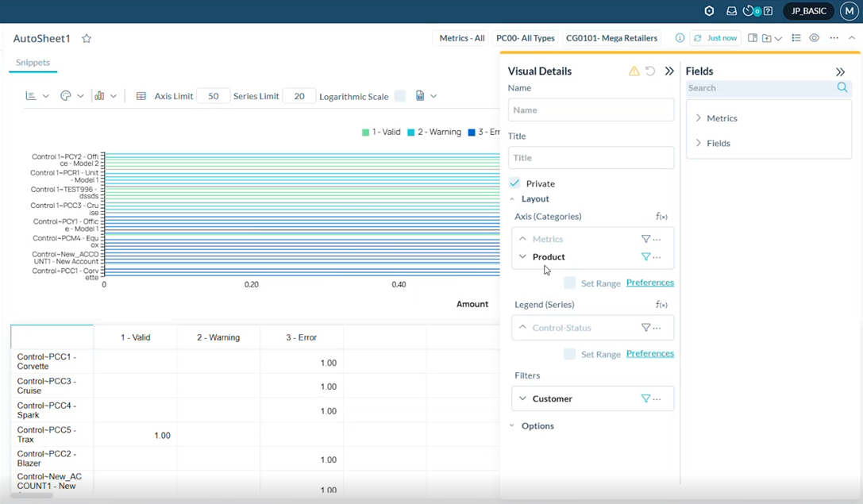Screen dimensions: 863x504
Task: Open the inbox icon in top bar
Action: point(731,11)
